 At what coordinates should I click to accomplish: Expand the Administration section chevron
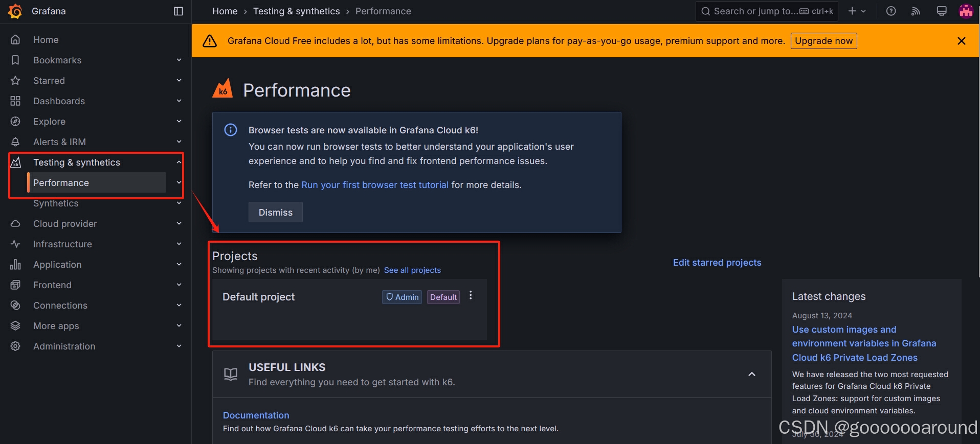click(179, 346)
